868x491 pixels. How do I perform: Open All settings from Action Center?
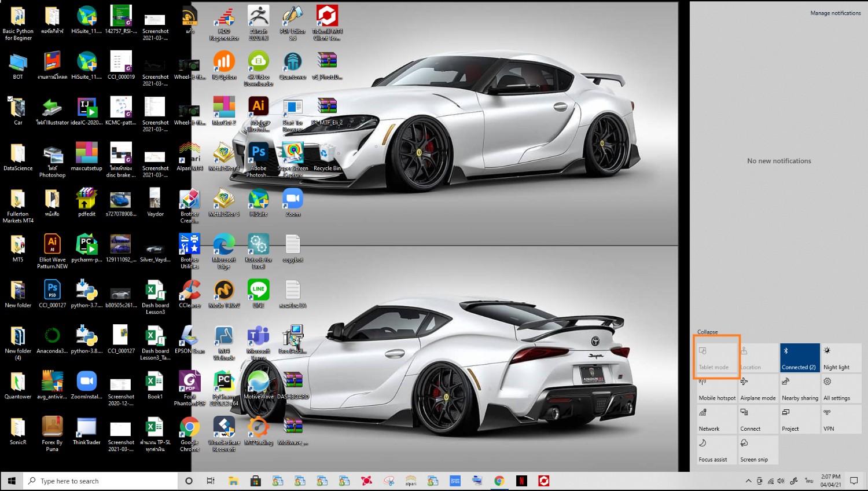pos(841,388)
